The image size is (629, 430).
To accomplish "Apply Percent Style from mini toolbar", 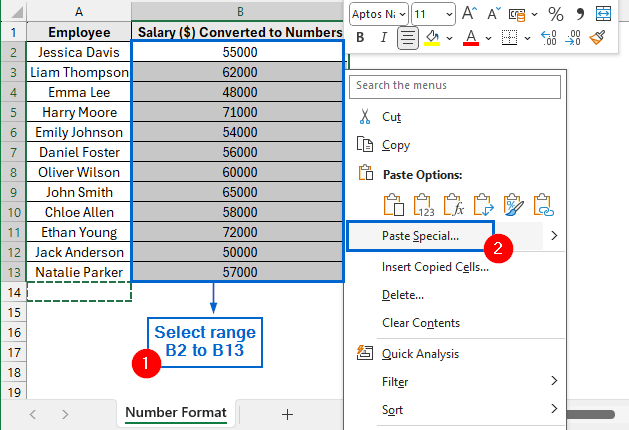I will pyautogui.click(x=556, y=14).
